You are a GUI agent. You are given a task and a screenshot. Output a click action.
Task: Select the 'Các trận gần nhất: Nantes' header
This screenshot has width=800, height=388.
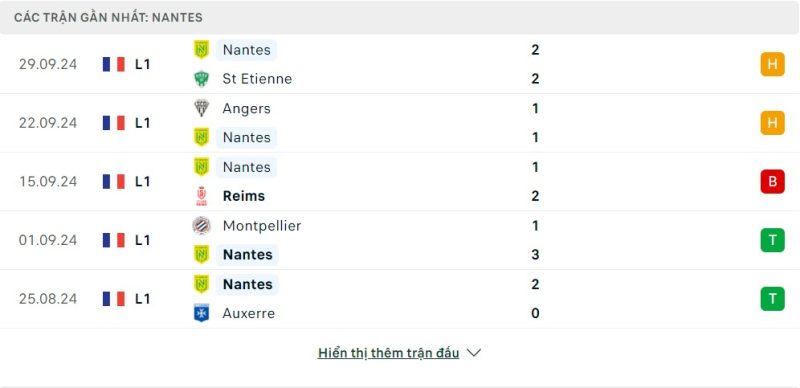pos(108,17)
